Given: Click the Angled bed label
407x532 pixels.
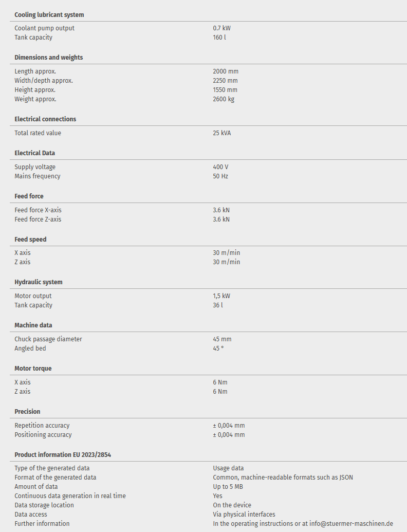Looking at the screenshot, I should click(x=30, y=348).
